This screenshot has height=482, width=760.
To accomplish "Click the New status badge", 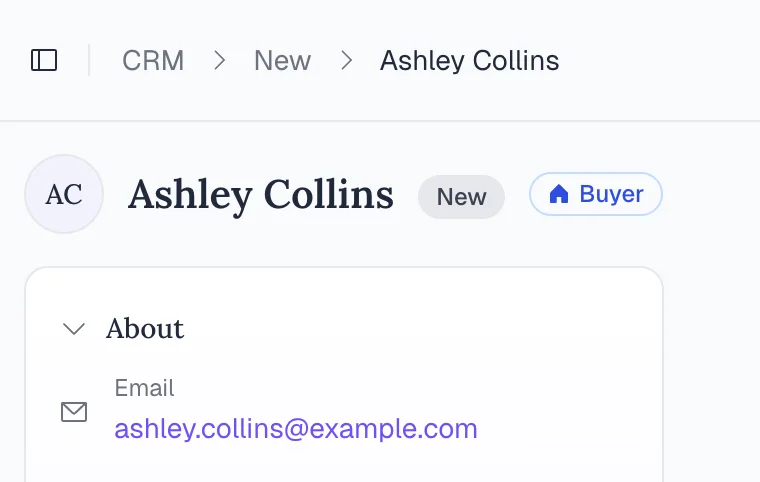I will click(x=461, y=196).
